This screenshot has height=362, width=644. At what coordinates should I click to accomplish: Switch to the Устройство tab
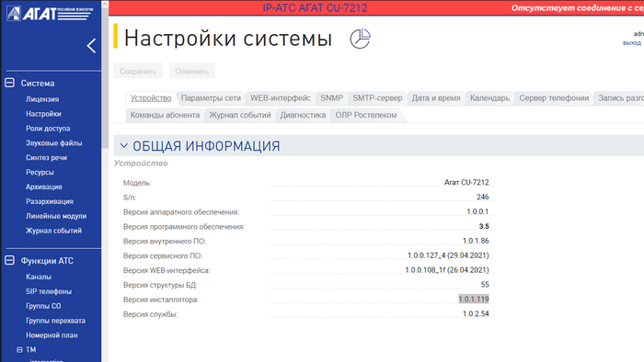[x=151, y=98]
